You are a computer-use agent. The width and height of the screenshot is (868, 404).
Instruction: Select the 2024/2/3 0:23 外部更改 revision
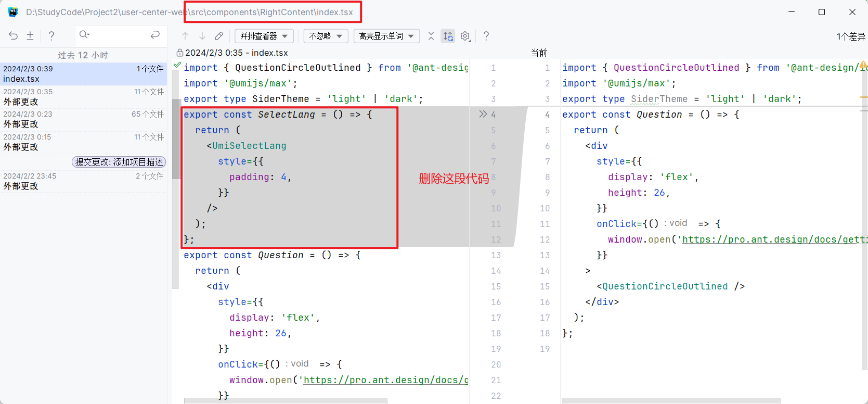point(83,119)
